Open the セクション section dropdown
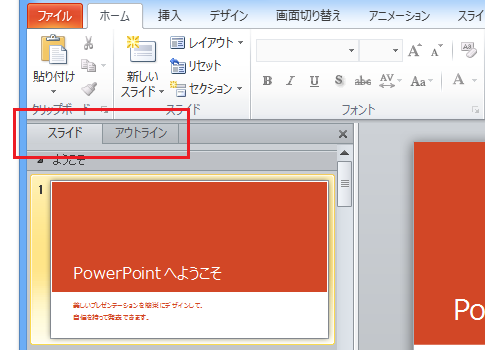485x360 pixels. (207, 89)
